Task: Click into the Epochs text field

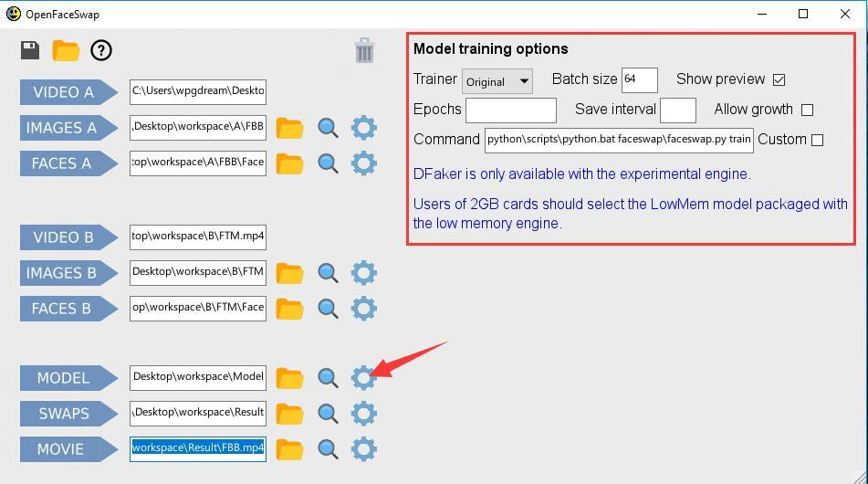Action: click(x=510, y=110)
